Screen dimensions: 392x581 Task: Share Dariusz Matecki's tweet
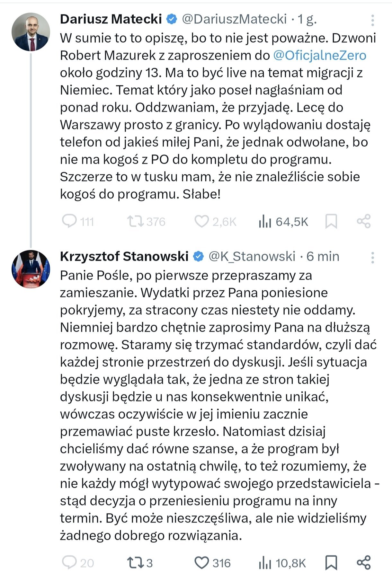pyautogui.click(x=364, y=221)
